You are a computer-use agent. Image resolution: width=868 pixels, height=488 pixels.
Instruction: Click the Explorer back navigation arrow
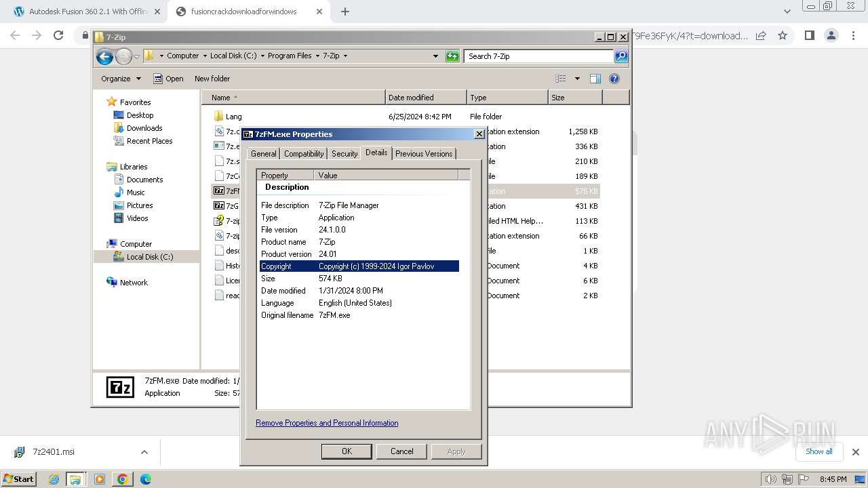tap(104, 56)
